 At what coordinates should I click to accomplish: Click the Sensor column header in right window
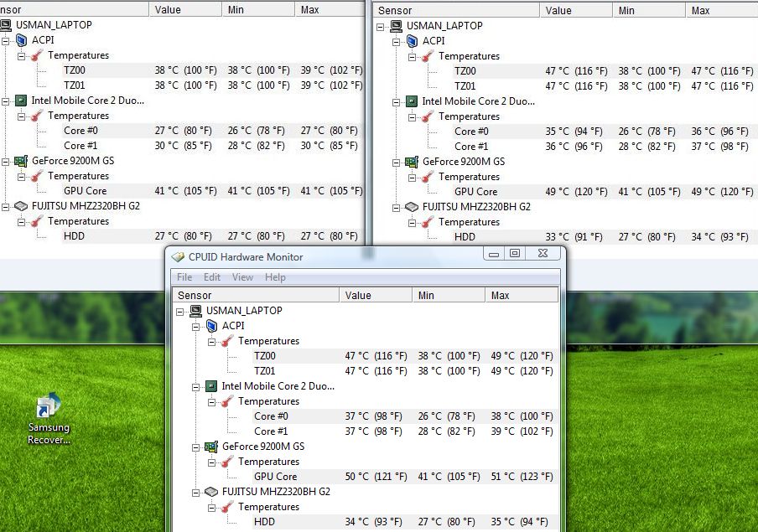tap(456, 10)
